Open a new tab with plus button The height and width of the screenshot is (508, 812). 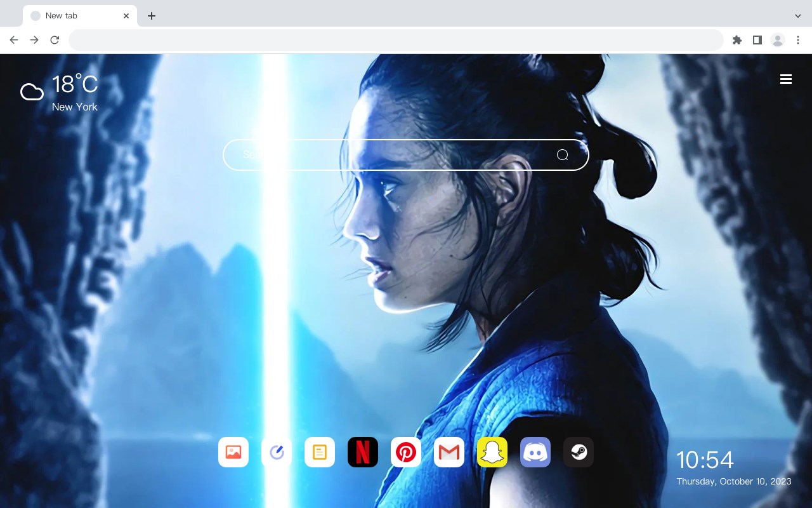[x=151, y=16]
